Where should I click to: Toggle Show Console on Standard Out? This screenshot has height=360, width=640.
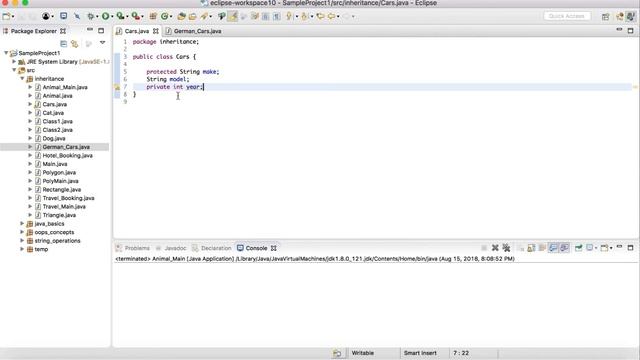(553, 248)
